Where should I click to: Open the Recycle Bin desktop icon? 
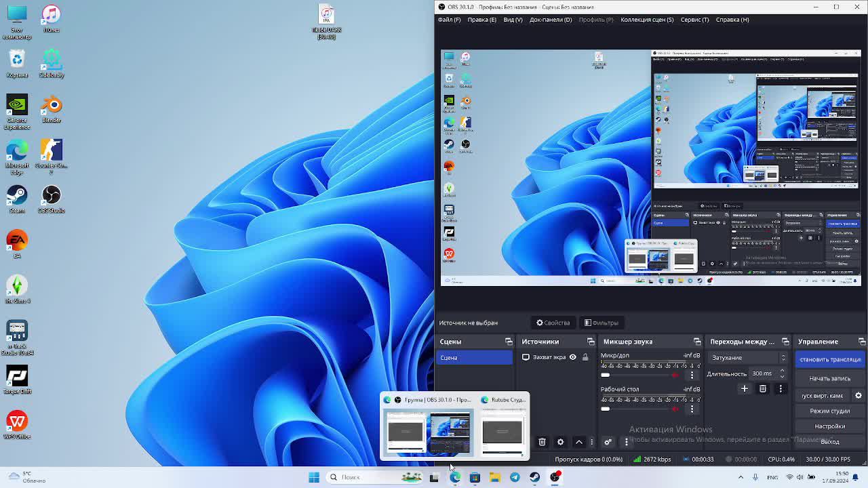click(x=17, y=64)
